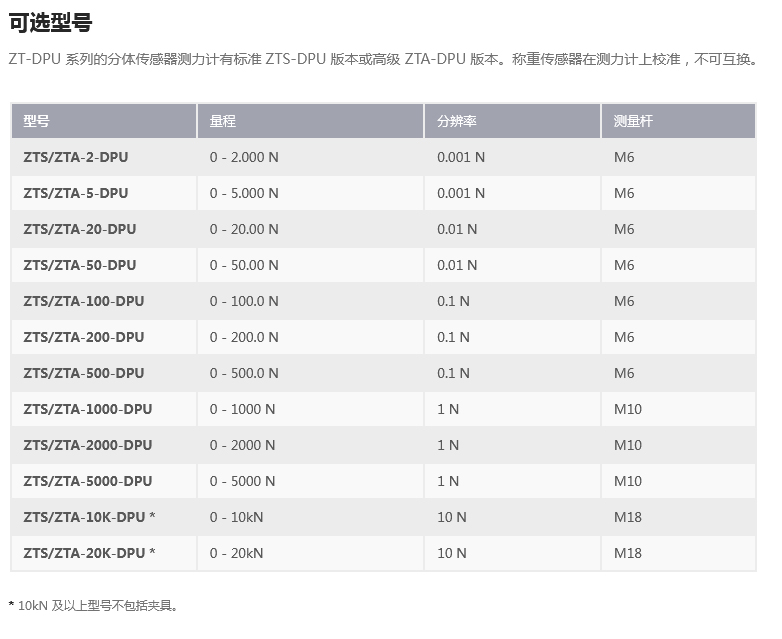Click M18 in ZTS/ZTA-10K-DPU row

pos(628,517)
